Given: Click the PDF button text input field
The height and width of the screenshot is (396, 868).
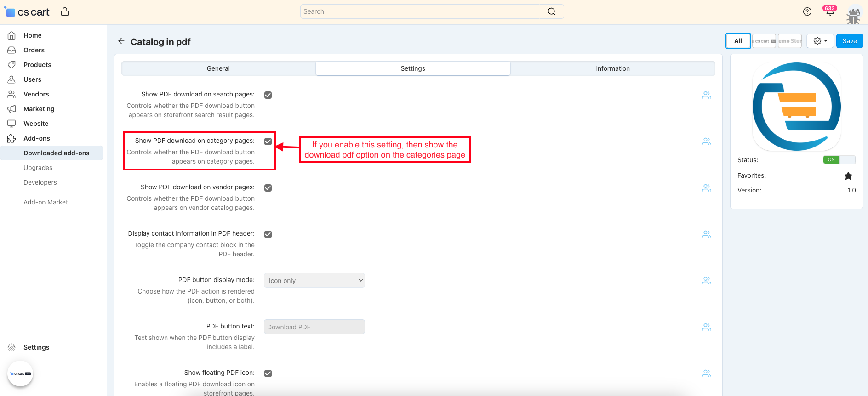Looking at the screenshot, I should [x=314, y=327].
